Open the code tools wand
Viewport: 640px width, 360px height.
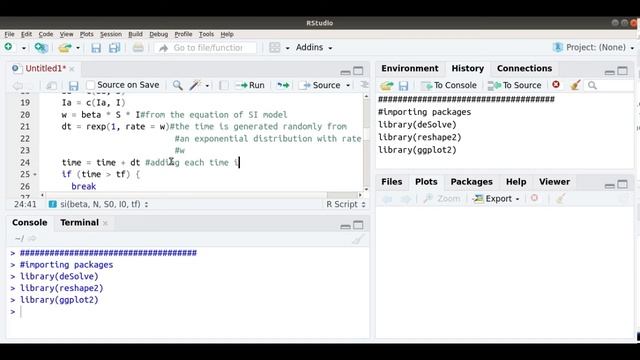coord(195,85)
